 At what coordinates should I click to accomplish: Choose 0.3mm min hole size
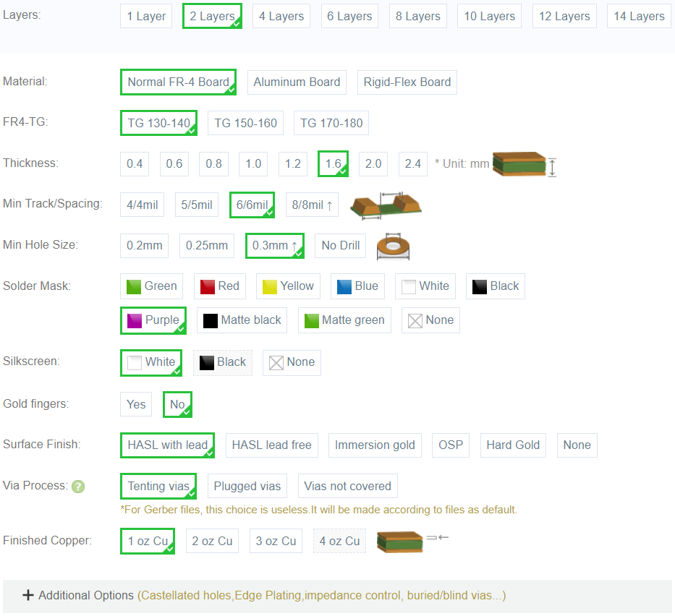[274, 246]
